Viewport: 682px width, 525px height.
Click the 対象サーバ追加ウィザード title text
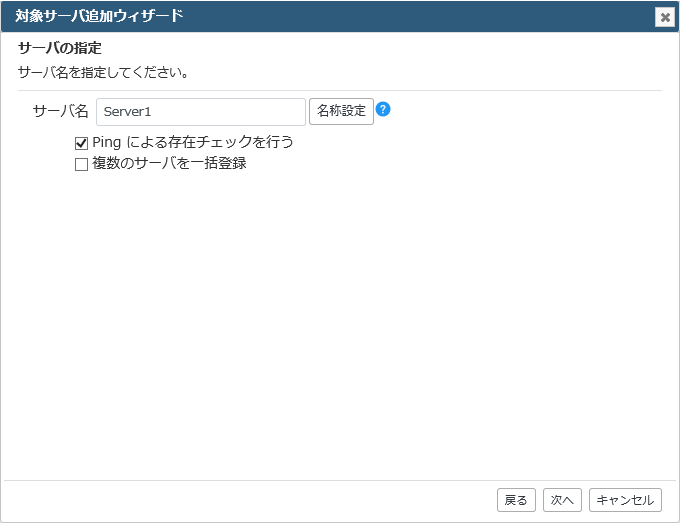coord(99,16)
